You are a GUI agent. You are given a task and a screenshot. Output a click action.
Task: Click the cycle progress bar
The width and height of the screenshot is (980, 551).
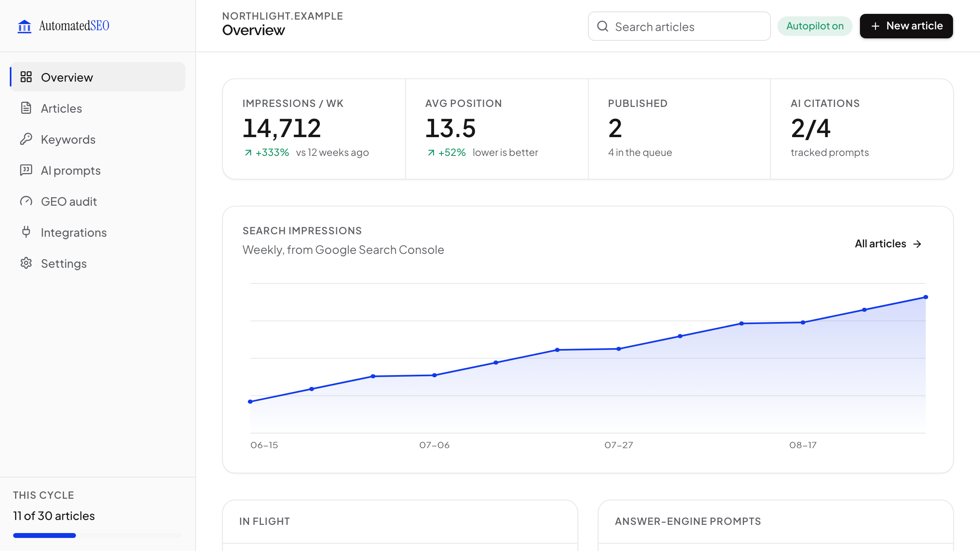[97, 535]
